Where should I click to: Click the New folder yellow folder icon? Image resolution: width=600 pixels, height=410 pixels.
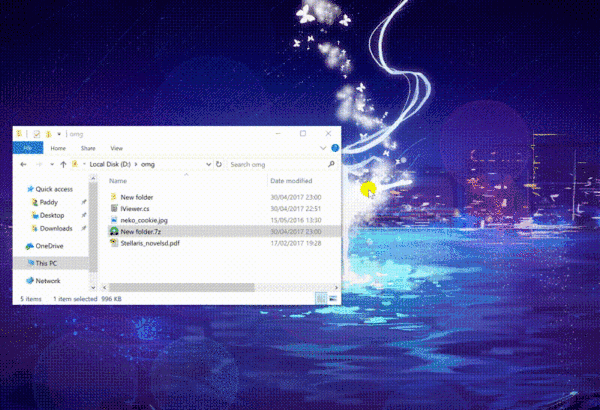[114, 197]
